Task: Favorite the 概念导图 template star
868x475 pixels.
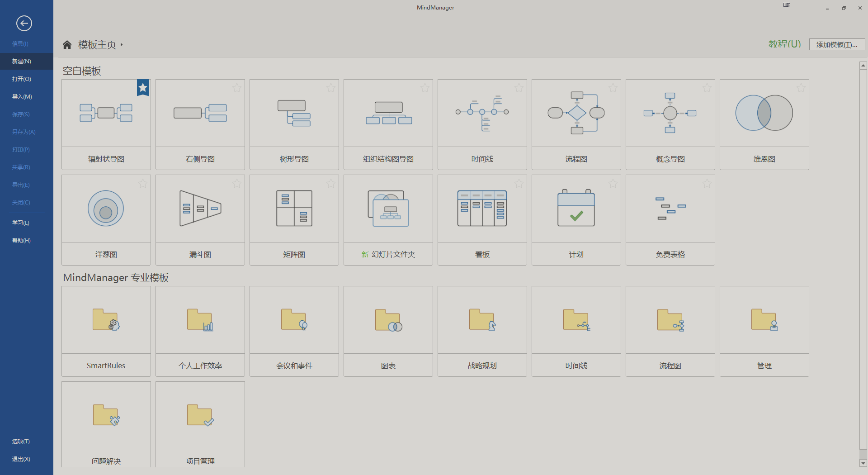Action: (707, 88)
